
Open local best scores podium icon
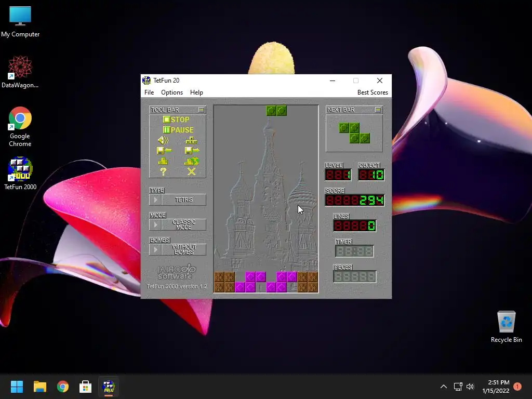[163, 161]
